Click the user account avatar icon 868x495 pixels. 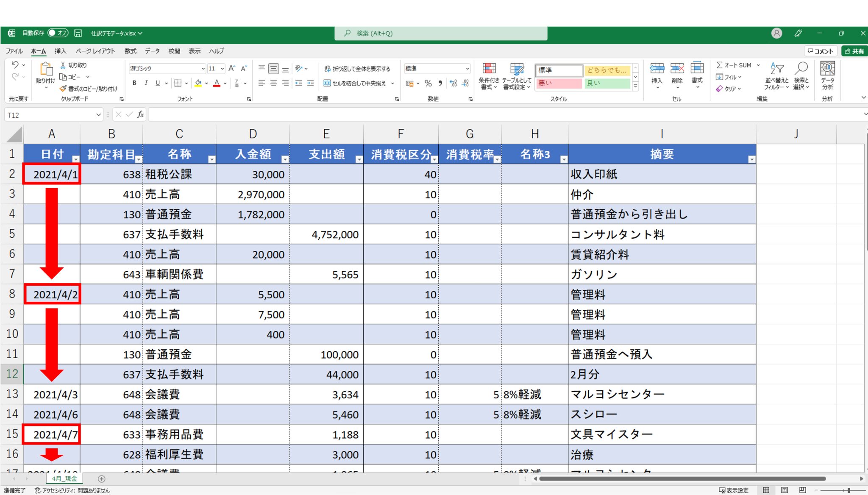[776, 33]
